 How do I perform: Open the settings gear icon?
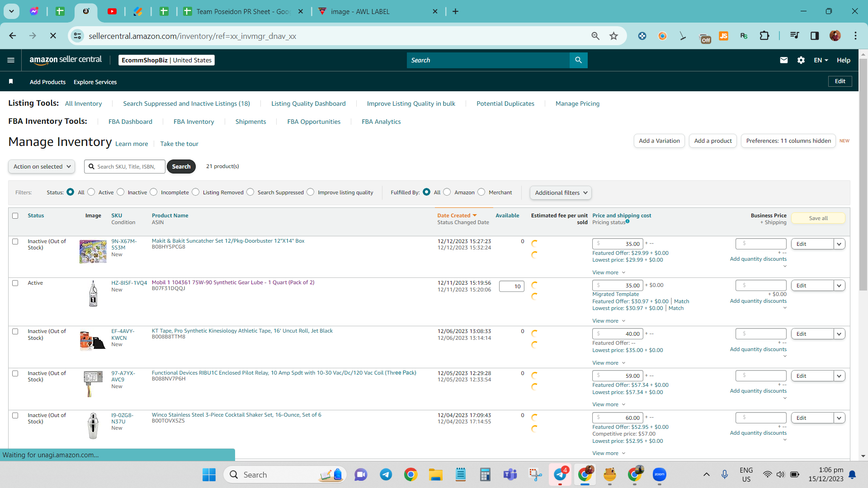tap(801, 60)
